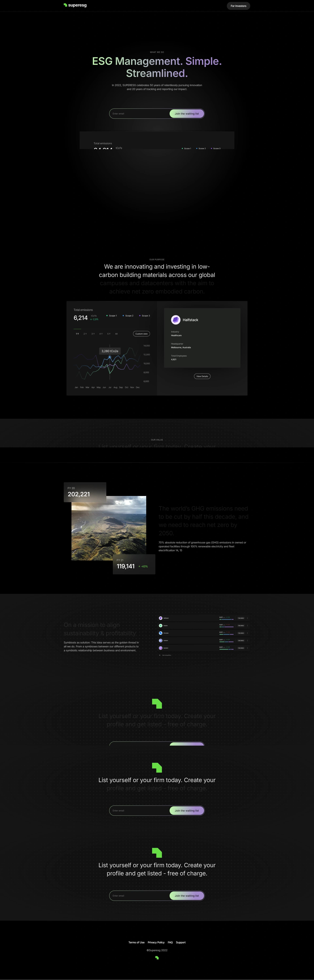Select the 2 Y time range tab
Image resolution: width=314 pixels, height=980 pixels.
(x=85, y=334)
